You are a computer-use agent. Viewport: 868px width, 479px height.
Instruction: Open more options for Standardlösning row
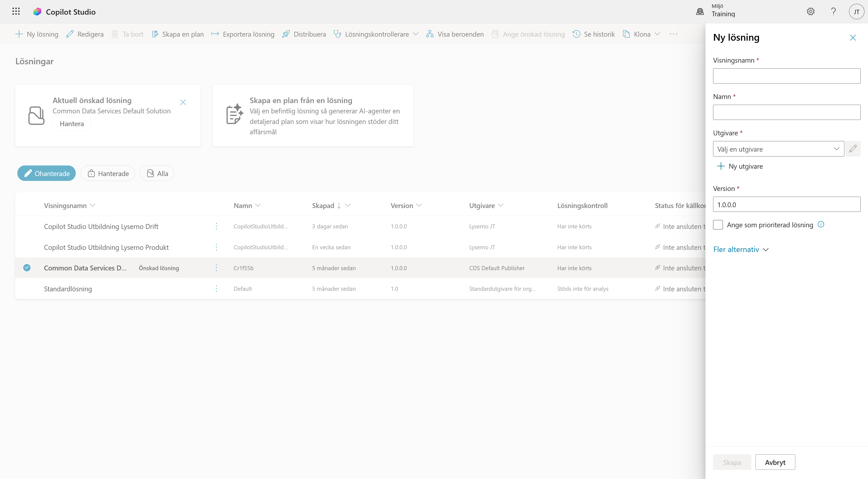tap(216, 288)
